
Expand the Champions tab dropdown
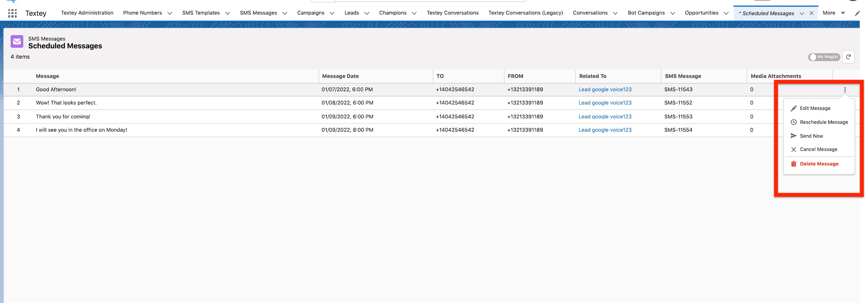[414, 13]
